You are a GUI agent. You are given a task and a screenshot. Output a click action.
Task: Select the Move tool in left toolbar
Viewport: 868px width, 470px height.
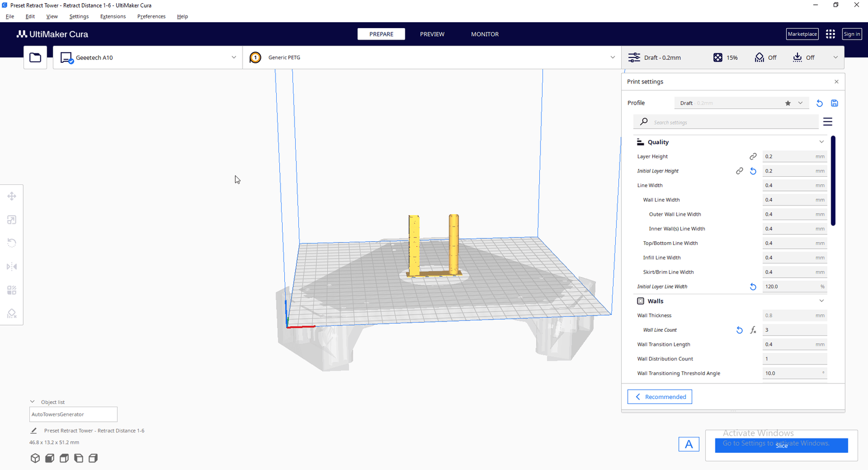pos(12,196)
